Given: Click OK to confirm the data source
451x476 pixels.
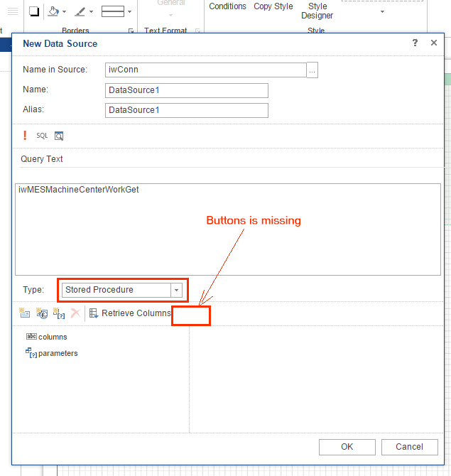Looking at the screenshot, I should 347,447.
